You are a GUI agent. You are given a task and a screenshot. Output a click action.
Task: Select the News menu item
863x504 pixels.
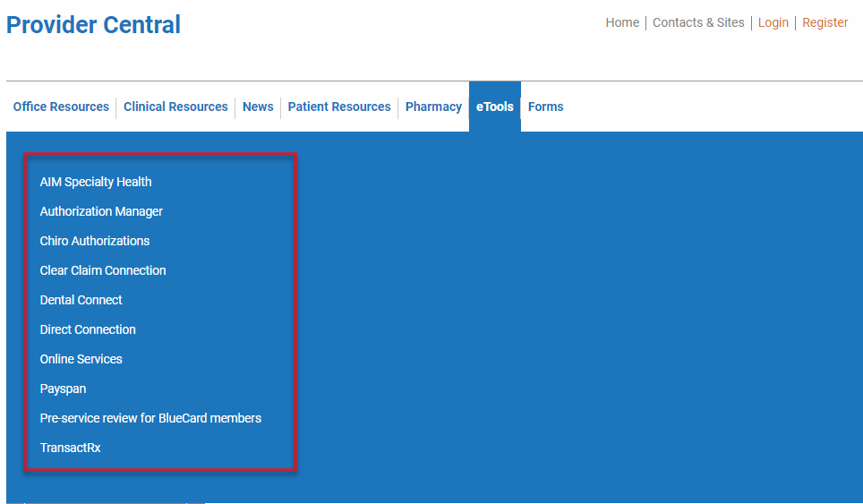258,107
